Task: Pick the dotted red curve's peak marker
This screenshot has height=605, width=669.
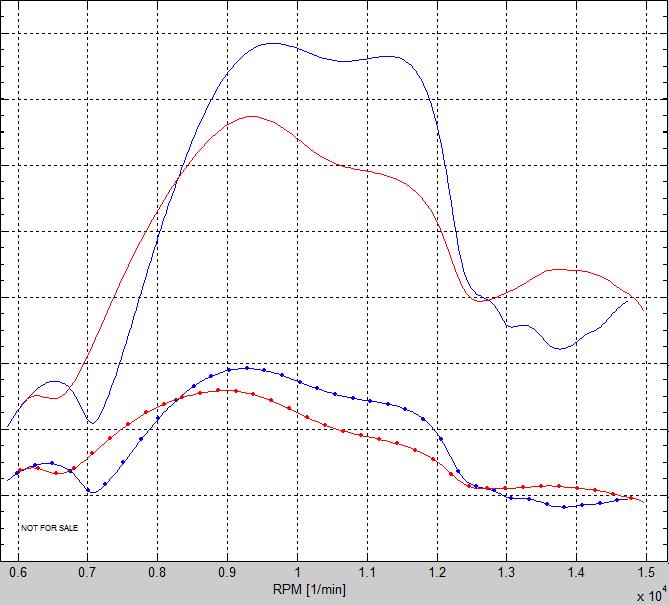Action: [x=233, y=390]
